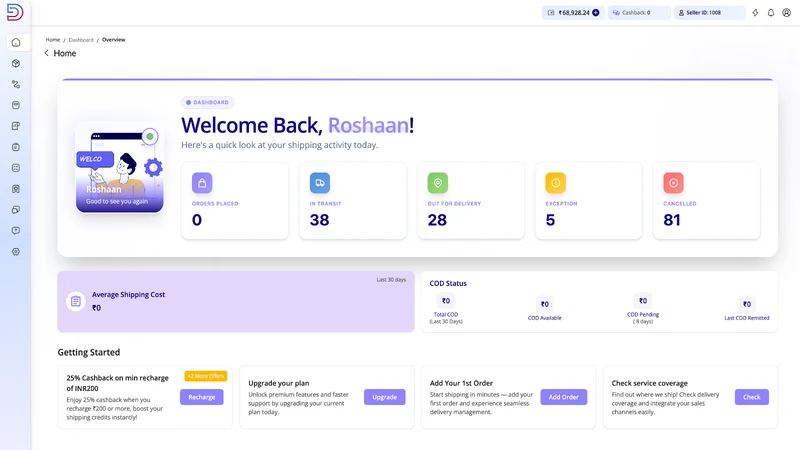The image size is (800, 450).
Task: Click the company logo at top left
Action: 15,12
